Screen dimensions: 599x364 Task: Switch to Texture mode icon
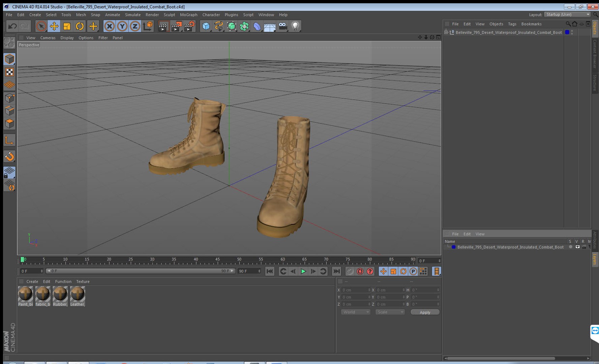tap(9, 72)
